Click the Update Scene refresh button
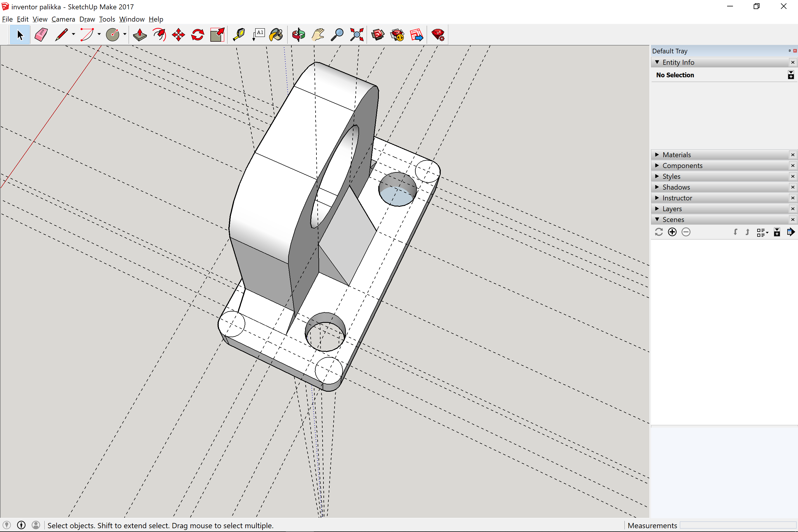798x532 pixels. coord(659,232)
